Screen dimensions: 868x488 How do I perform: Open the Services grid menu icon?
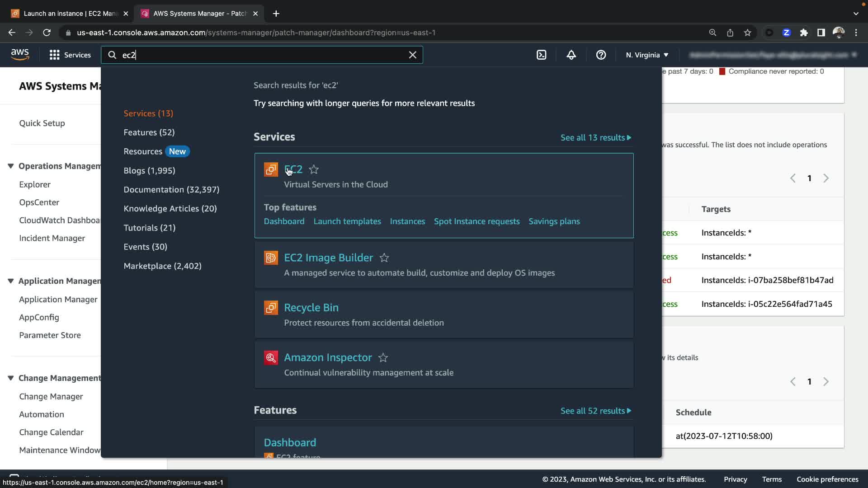[54, 55]
